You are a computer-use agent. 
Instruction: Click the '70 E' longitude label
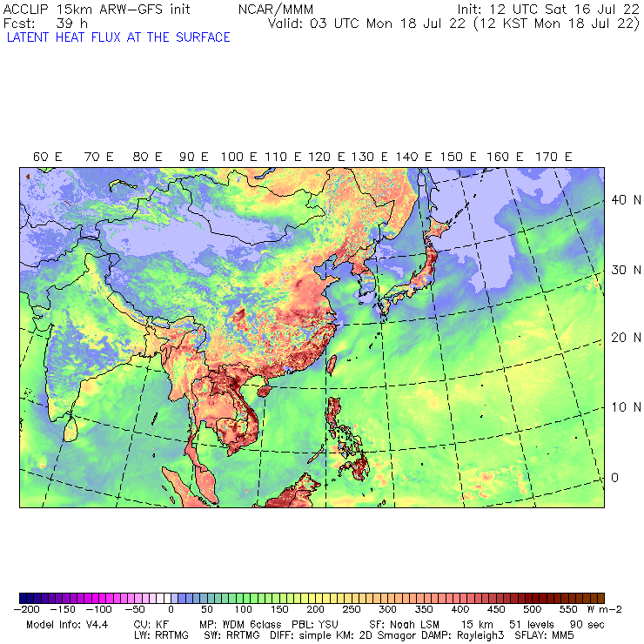98,157
